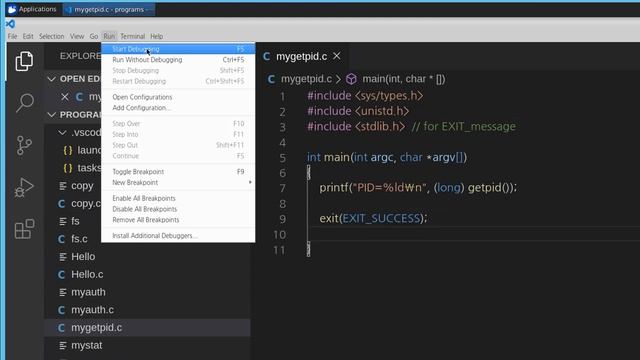Screen dimensions: 640x360
Task: Open the Go menu
Action: click(94, 36)
